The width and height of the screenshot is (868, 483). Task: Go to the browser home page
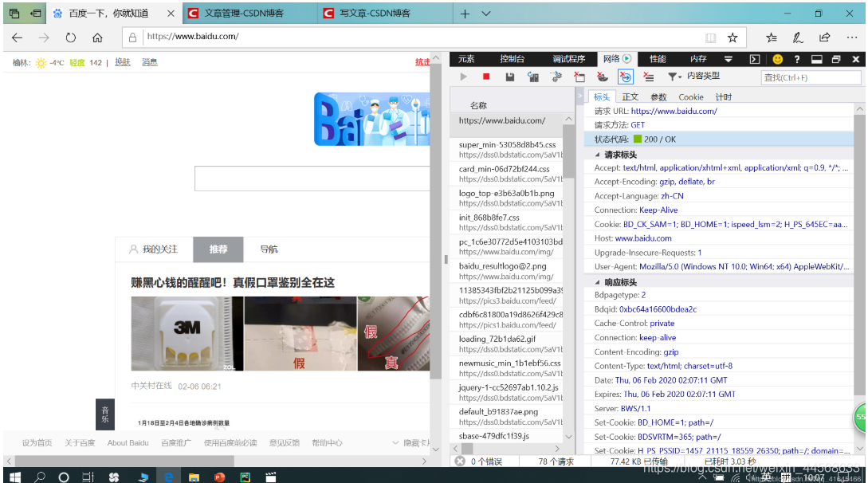97,37
